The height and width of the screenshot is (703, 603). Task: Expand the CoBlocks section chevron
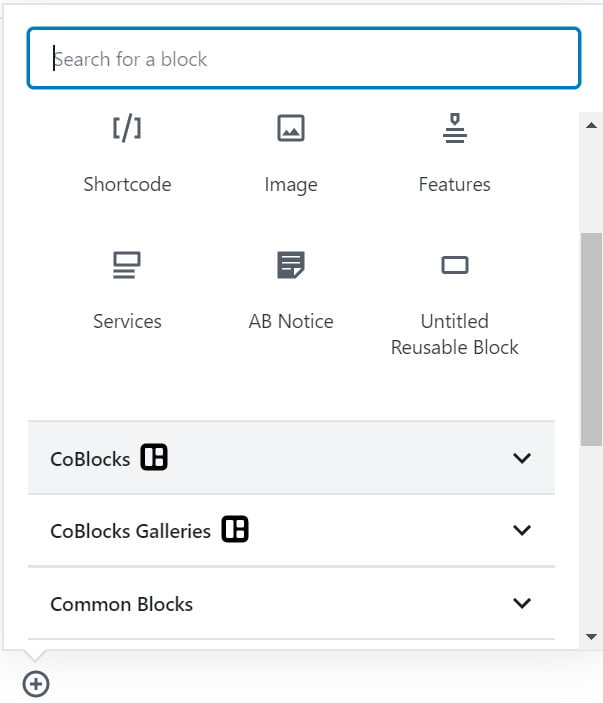coord(522,458)
